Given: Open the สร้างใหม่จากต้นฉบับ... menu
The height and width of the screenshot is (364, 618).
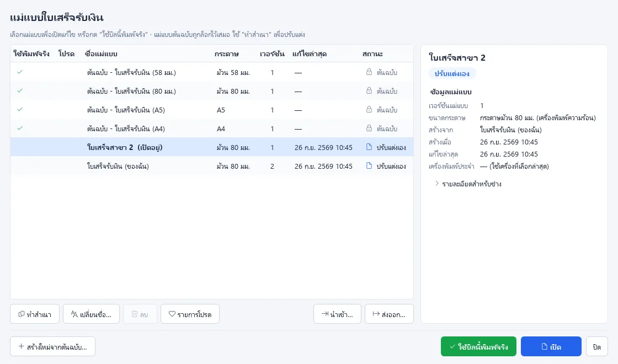Looking at the screenshot, I should 53,347.
